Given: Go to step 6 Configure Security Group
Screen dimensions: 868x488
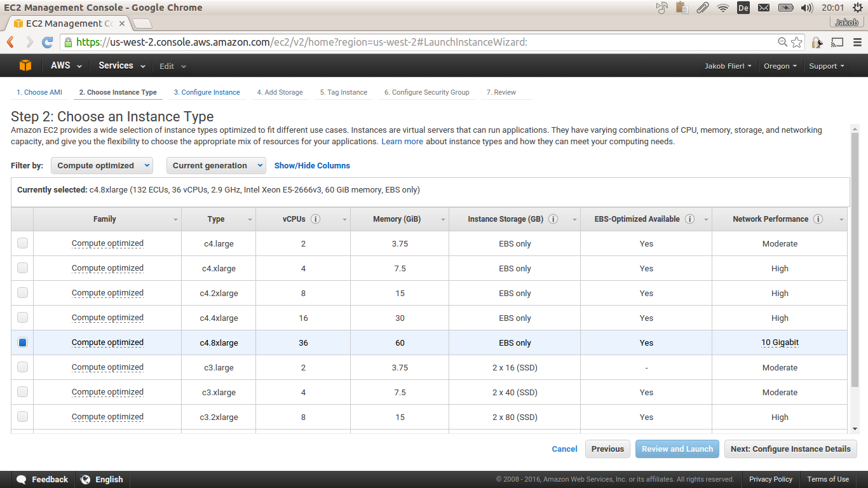Looking at the screenshot, I should tap(427, 92).
